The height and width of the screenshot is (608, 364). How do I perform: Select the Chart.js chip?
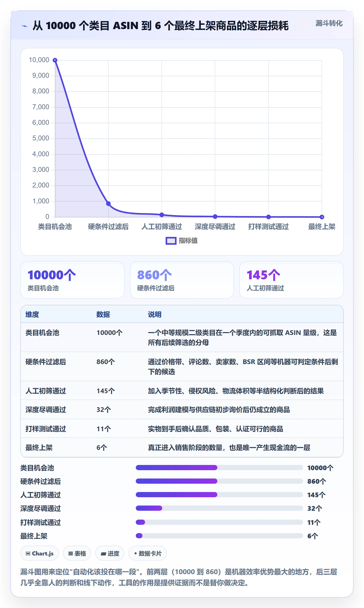point(40,553)
